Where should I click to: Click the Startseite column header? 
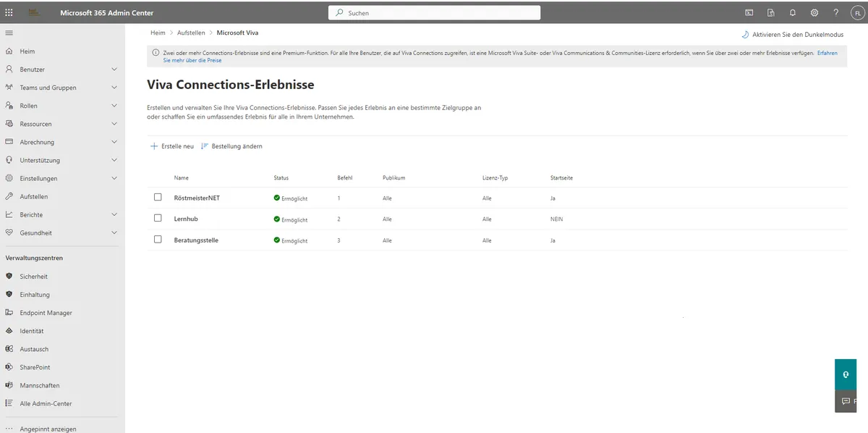coord(562,178)
